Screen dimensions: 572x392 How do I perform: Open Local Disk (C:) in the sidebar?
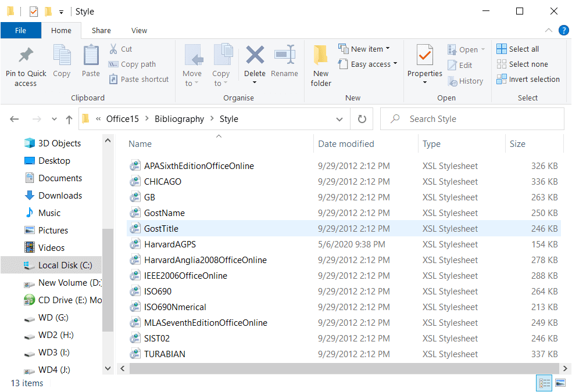[x=51, y=265]
